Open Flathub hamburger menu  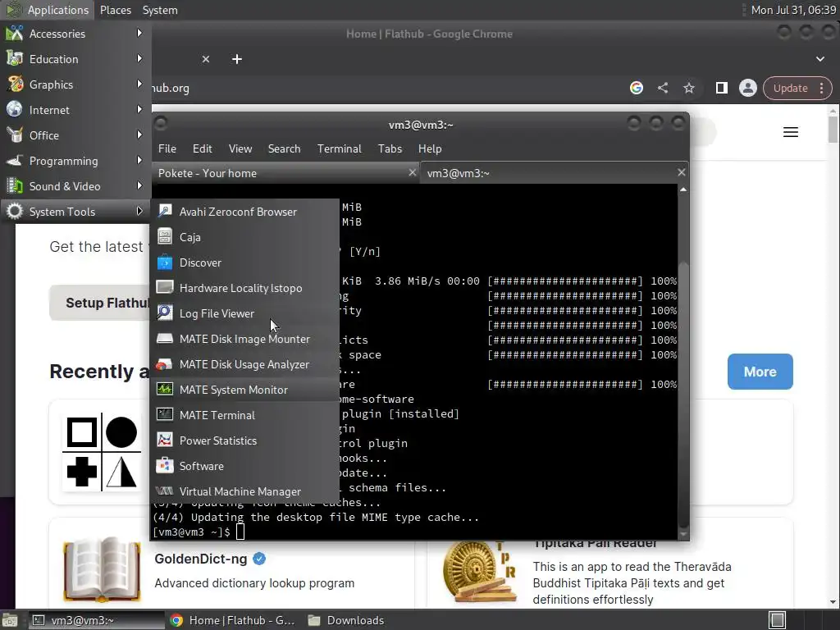(791, 132)
